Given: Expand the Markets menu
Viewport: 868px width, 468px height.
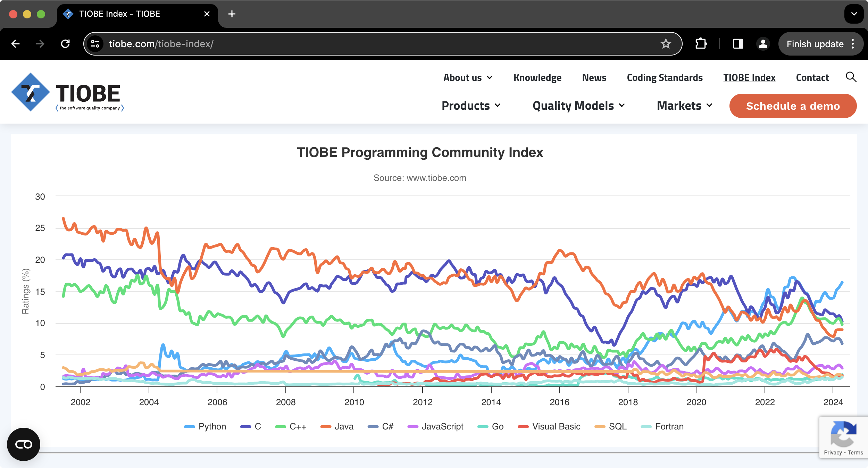Looking at the screenshot, I should (685, 106).
